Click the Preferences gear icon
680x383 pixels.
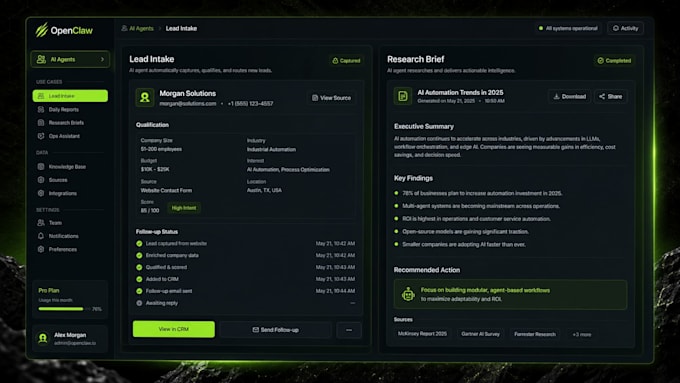[x=41, y=249]
